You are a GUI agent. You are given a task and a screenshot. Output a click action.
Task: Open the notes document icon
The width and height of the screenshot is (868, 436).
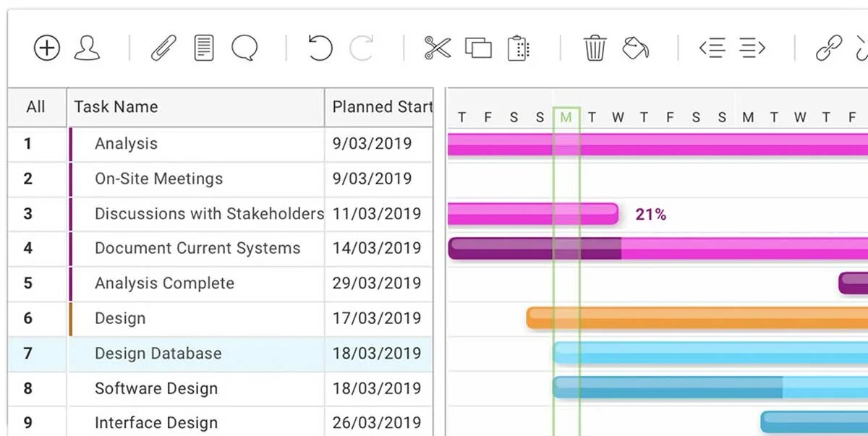click(204, 48)
